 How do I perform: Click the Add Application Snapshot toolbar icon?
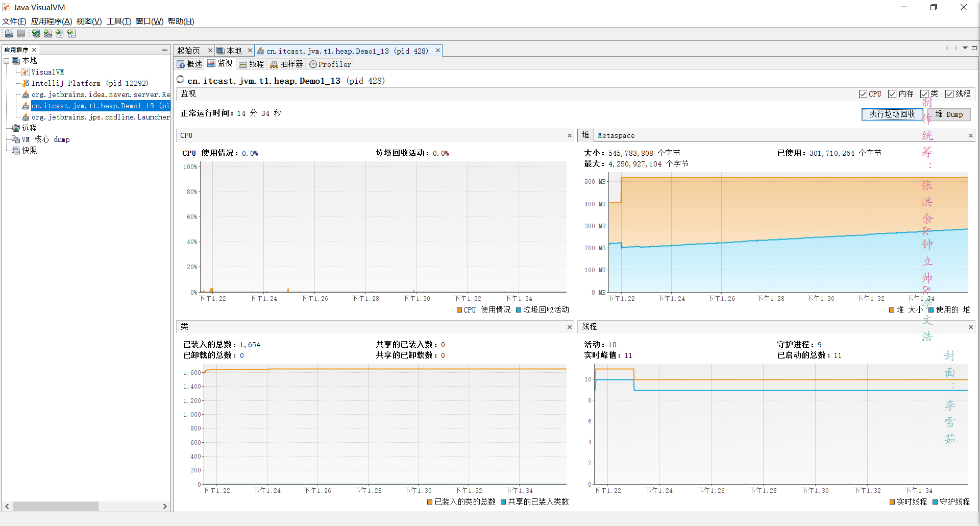71,34
